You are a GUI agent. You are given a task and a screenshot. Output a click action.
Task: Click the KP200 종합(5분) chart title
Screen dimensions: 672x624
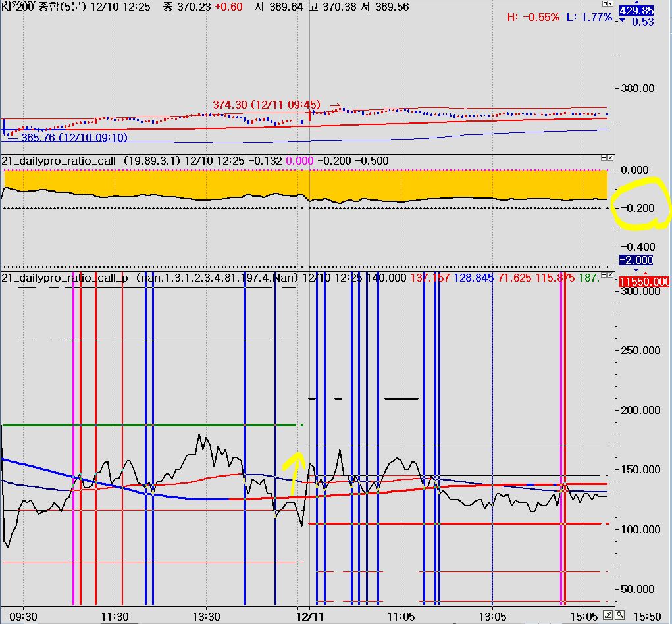43,7
